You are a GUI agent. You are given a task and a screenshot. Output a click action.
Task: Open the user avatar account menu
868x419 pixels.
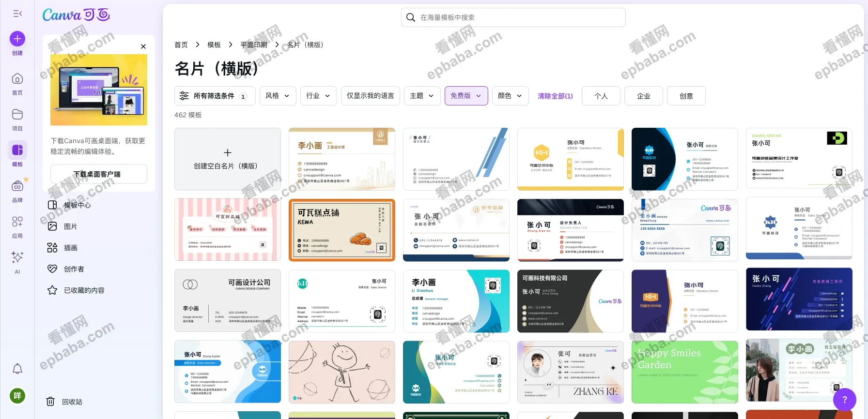[x=17, y=396]
